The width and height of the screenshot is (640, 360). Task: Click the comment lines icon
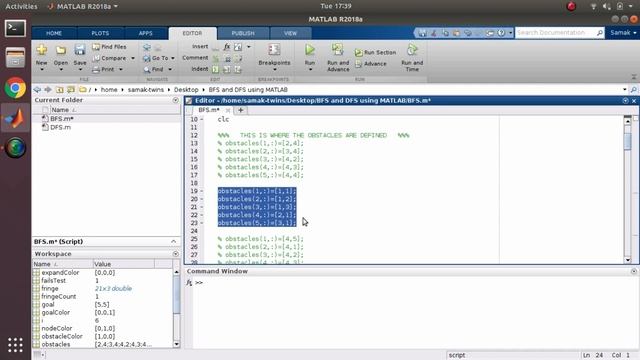216,59
